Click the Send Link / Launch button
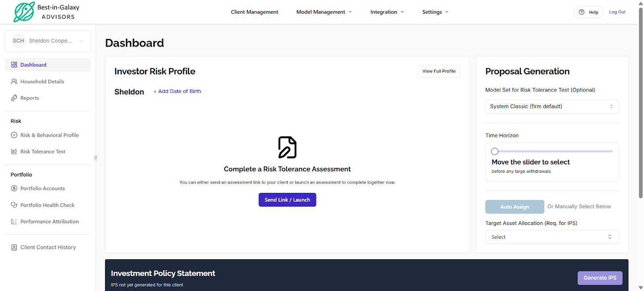The height and width of the screenshot is (291, 644). pos(287,200)
